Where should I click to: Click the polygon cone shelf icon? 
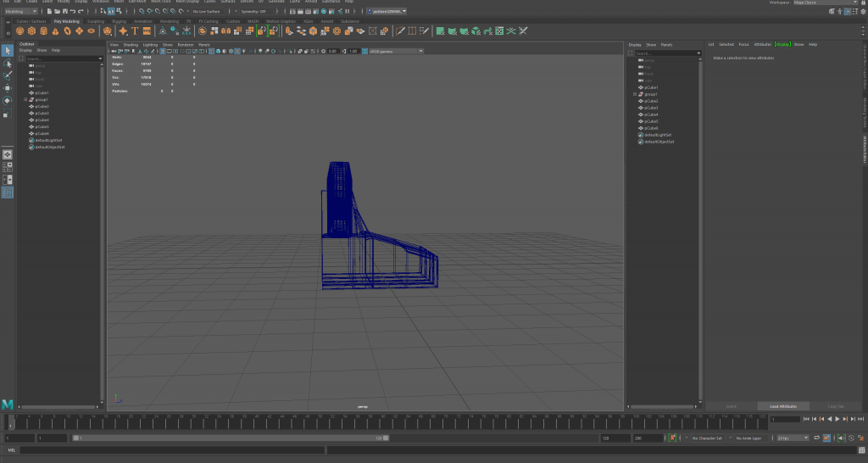click(x=55, y=31)
